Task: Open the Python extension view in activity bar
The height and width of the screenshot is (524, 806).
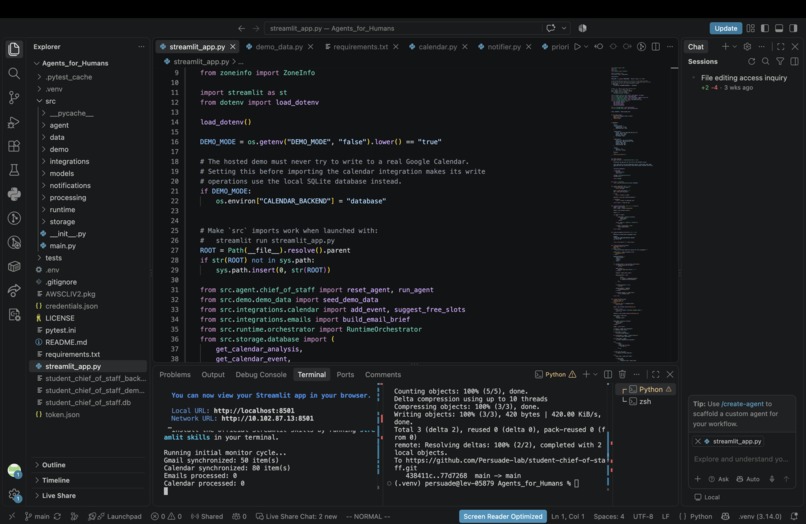Action: [x=14, y=194]
